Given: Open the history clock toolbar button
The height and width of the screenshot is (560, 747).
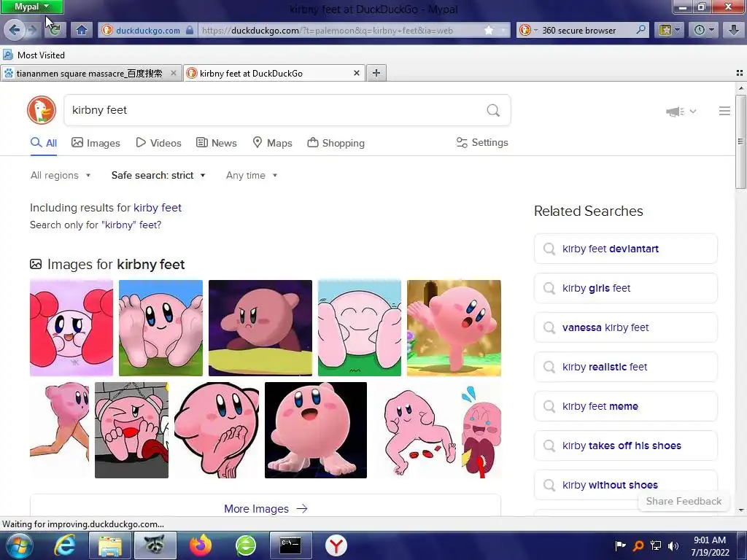Looking at the screenshot, I should click(x=704, y=31).
